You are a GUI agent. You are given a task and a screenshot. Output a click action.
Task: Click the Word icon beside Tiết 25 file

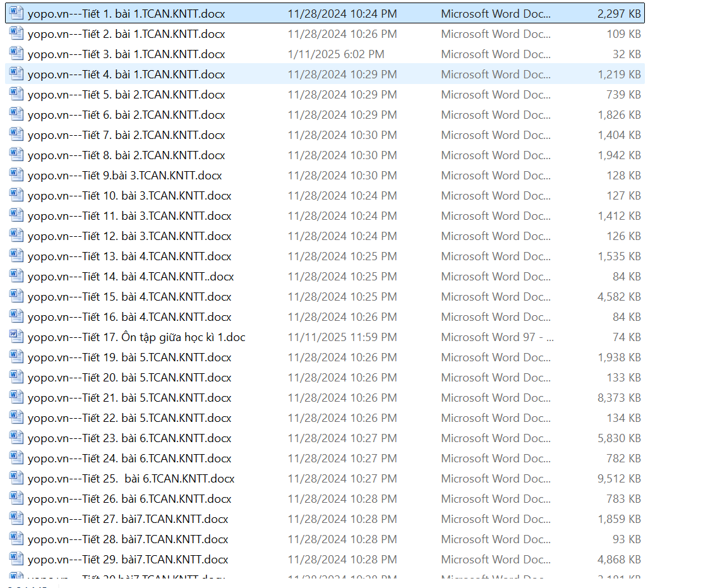(x=16, y=478)
